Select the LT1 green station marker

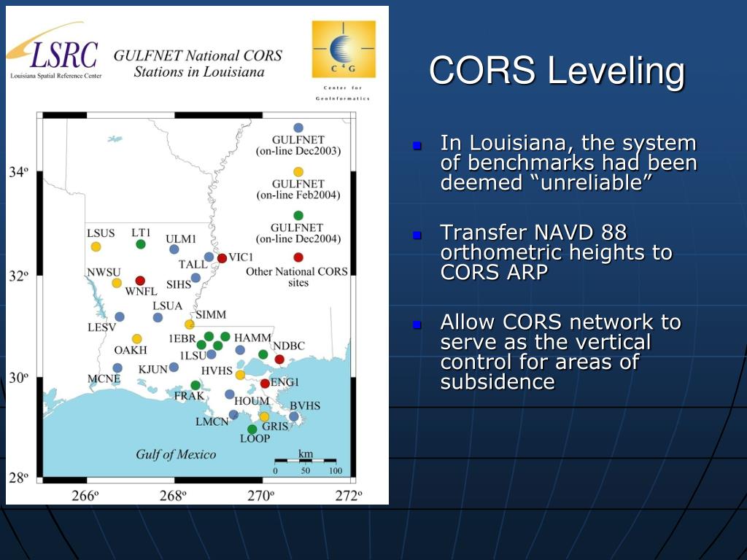click(141, 244)
